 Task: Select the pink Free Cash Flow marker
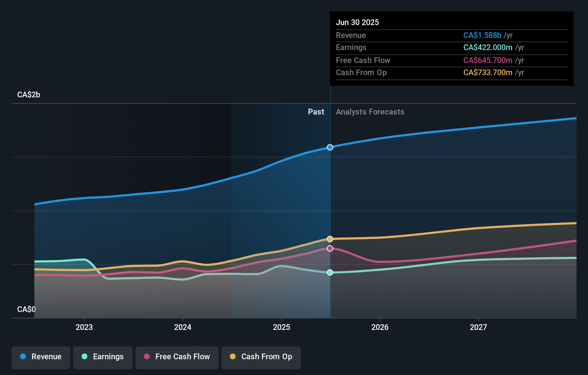tap(330, 248)
